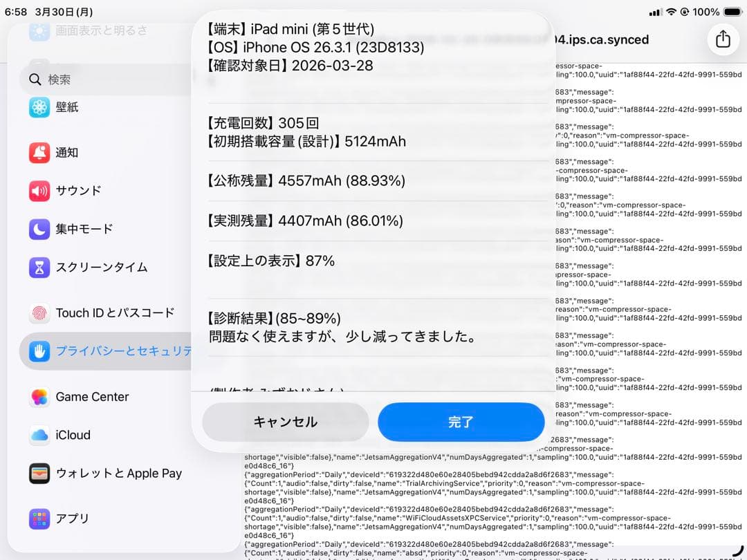The width and height of the screenshot is (747, 560).
Task: Click 【設定上の表示】 87% line
Action: coord(270,261)
